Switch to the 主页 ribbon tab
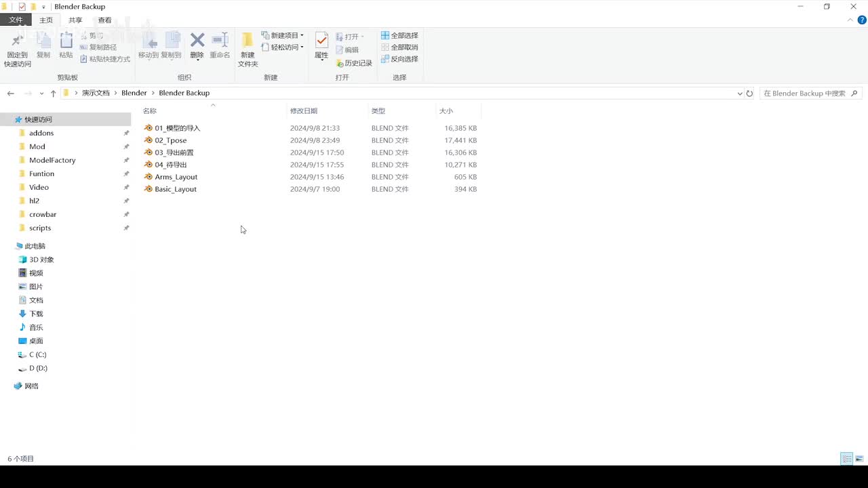Image resolution: width=868 pixels, height=488 pixels. point(46,20)
